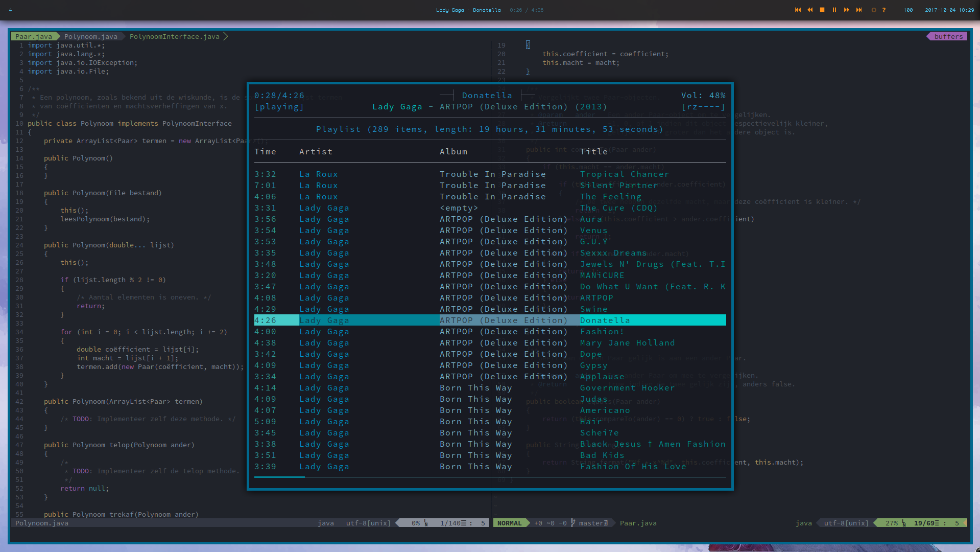The image size is (980, 552).
Task: Switch to the Paar.java buffer tab
Action: (34, 36)
